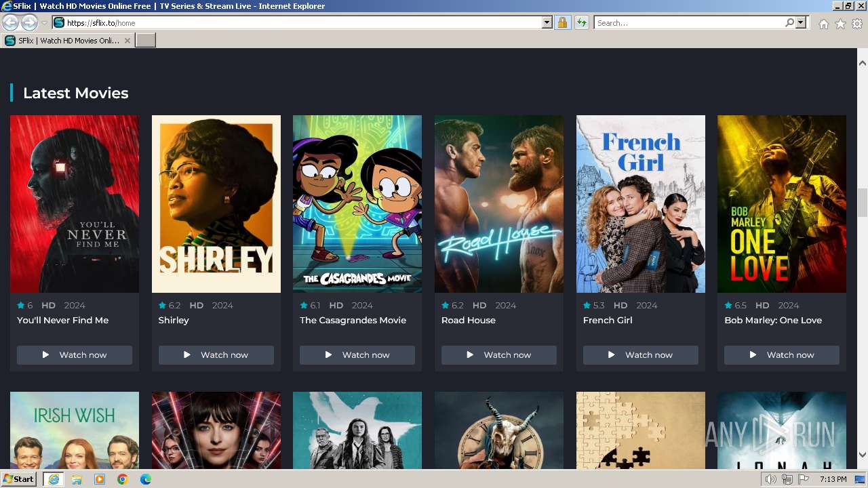Viewport: 868px width, 488px height.
Task: Open the recent pages dropdown arrow
Action: pos(44,23)
